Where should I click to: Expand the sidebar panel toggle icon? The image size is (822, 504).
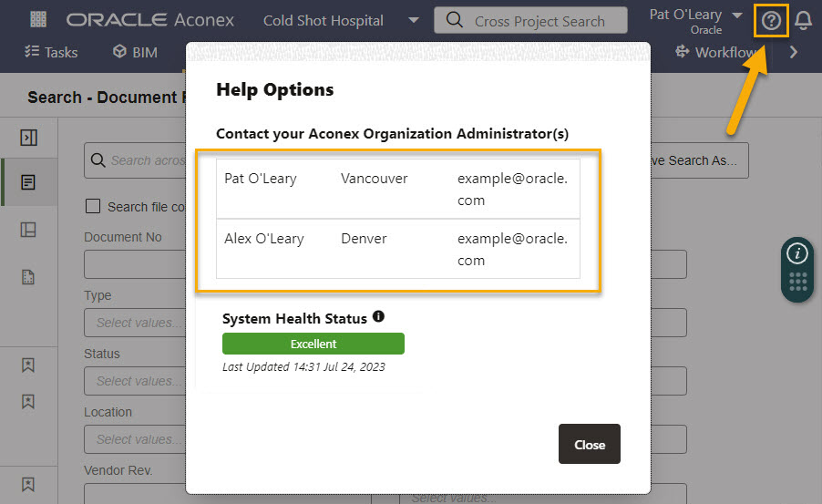tap(29, 138)
